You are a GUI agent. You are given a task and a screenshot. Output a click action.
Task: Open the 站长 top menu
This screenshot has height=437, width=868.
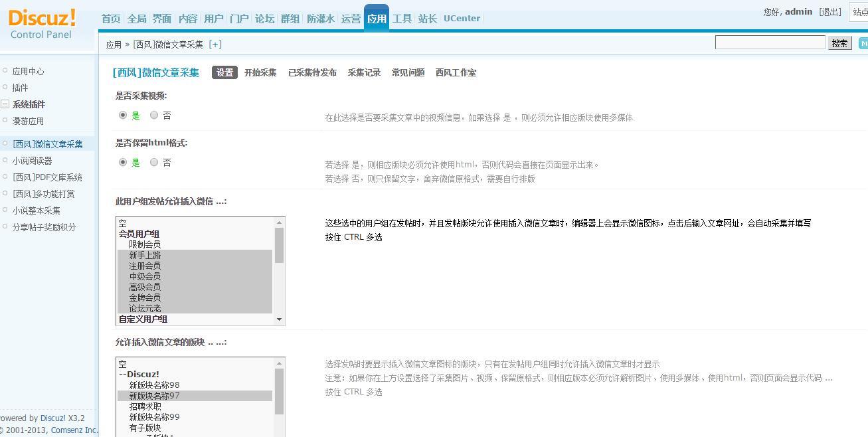(x=428, y=19)
